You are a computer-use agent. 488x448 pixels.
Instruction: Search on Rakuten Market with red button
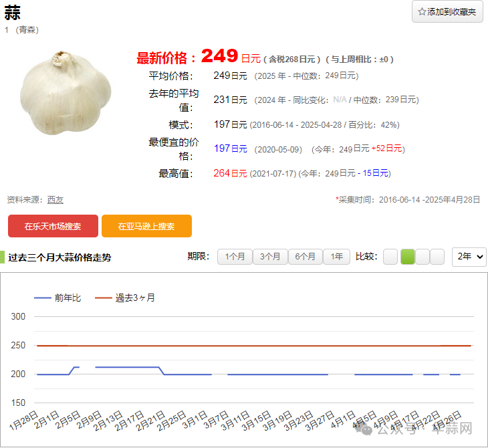(x=53, y=226)
